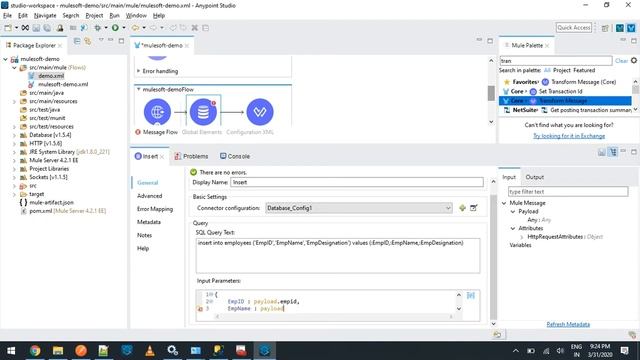Image resolution: width=640 pixels, height=360 pixels.
Task: Open the Error Mapping section
Action: click(155, 209)
